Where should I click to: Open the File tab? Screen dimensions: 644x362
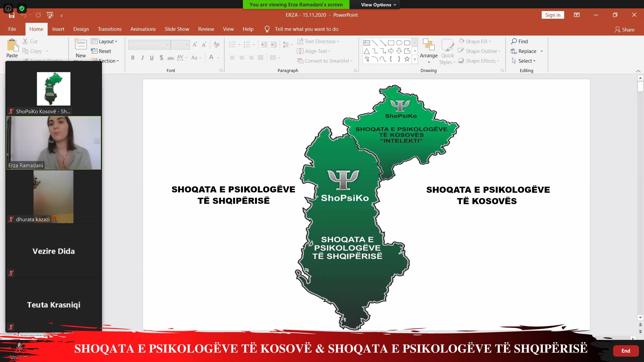click(x=12, y=29)
